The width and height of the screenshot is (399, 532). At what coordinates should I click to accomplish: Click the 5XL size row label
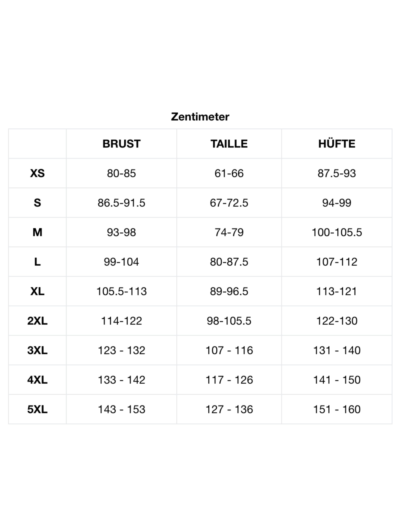(37, 409)
